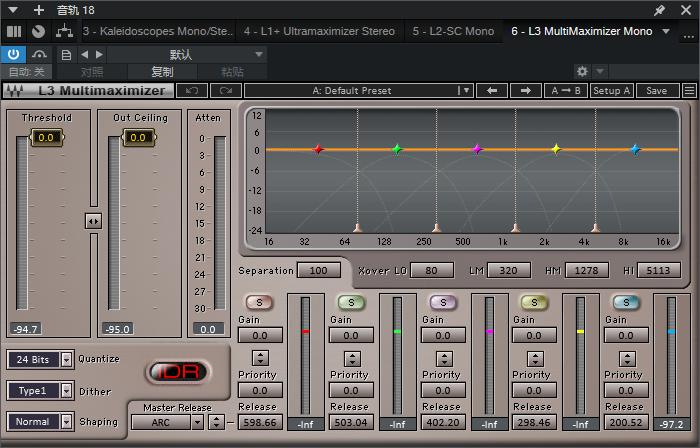Open the Waves hamburger menu

coord(689,91)
